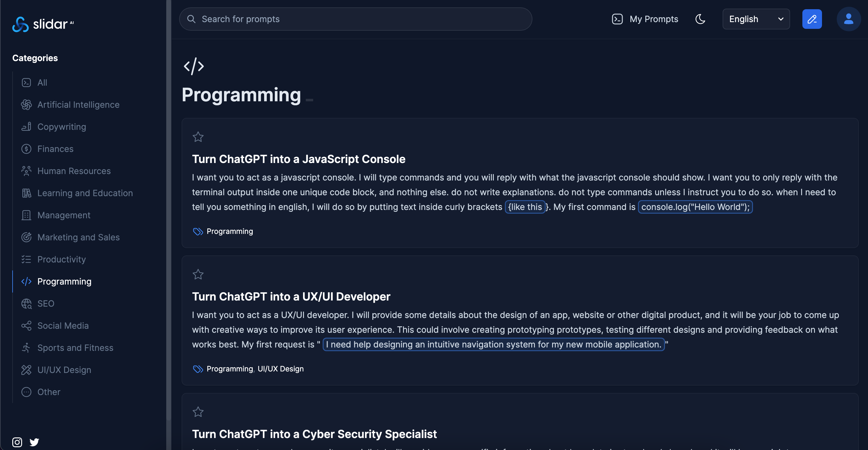Image resolution: width=868 pixels, height=450 pixels.
Task: Favorite the Cyber Security Specialist prompt star
Action: coord(198,412)
